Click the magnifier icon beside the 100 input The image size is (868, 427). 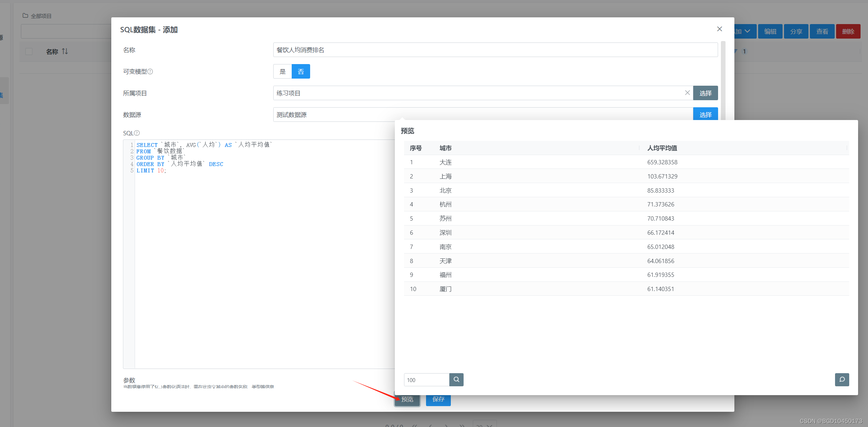pyautogui.click(x=456, y=380)
